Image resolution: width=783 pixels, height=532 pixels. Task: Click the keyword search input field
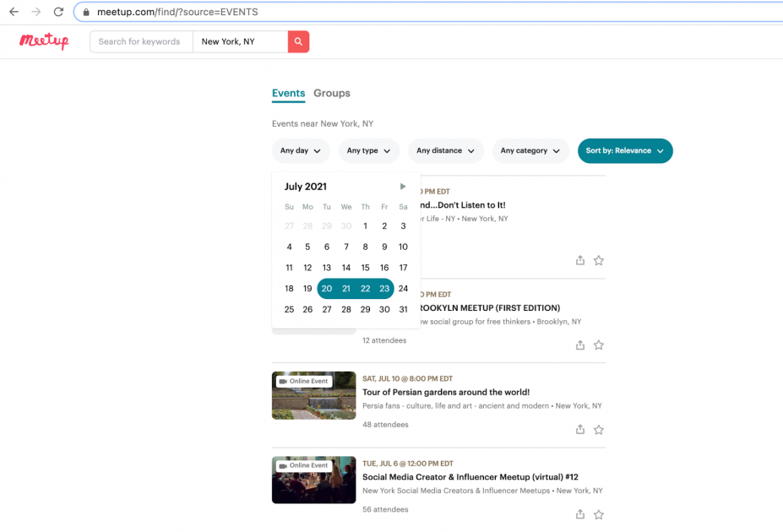[140, 41]
